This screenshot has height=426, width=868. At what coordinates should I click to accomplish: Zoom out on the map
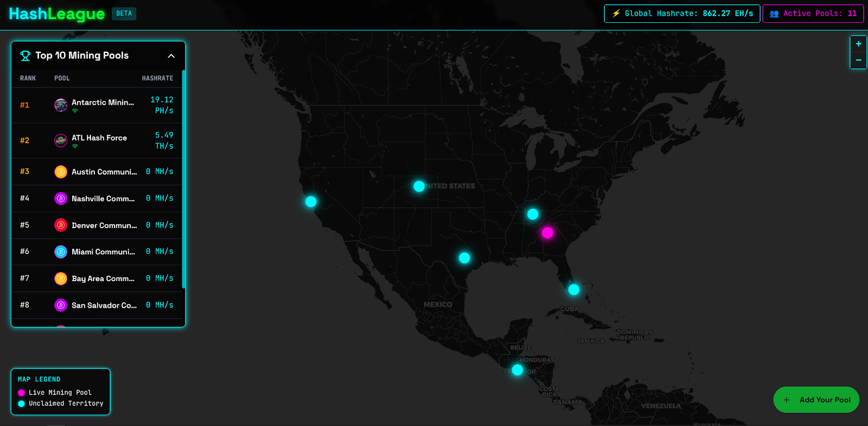[858, 60]
